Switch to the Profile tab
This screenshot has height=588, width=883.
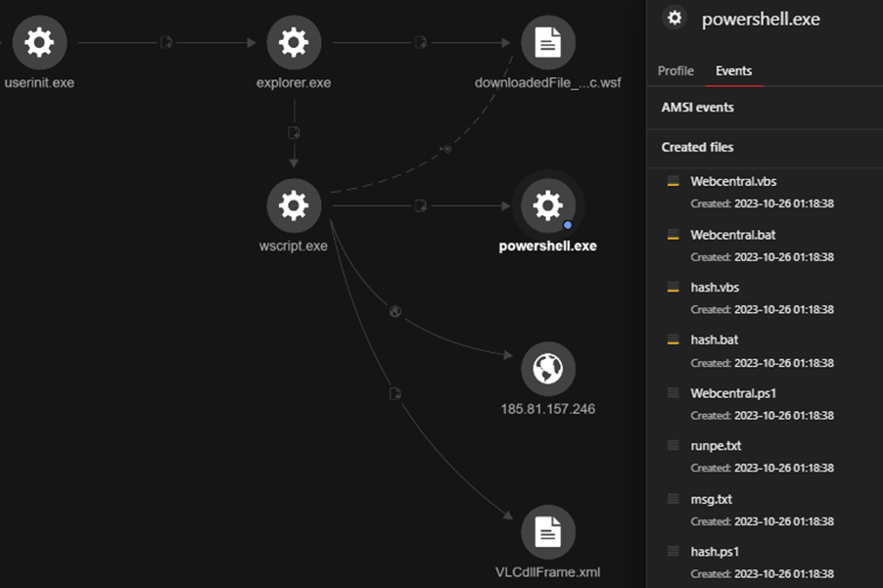[675, 71]
